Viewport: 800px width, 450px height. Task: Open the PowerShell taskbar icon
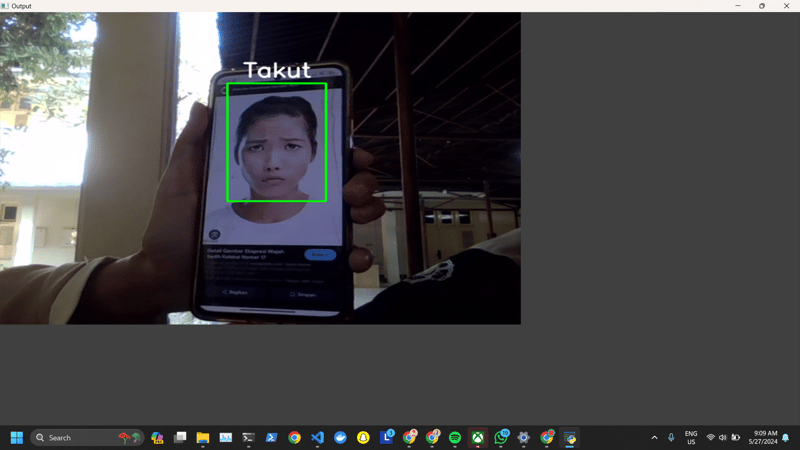(x=271, y=438)
